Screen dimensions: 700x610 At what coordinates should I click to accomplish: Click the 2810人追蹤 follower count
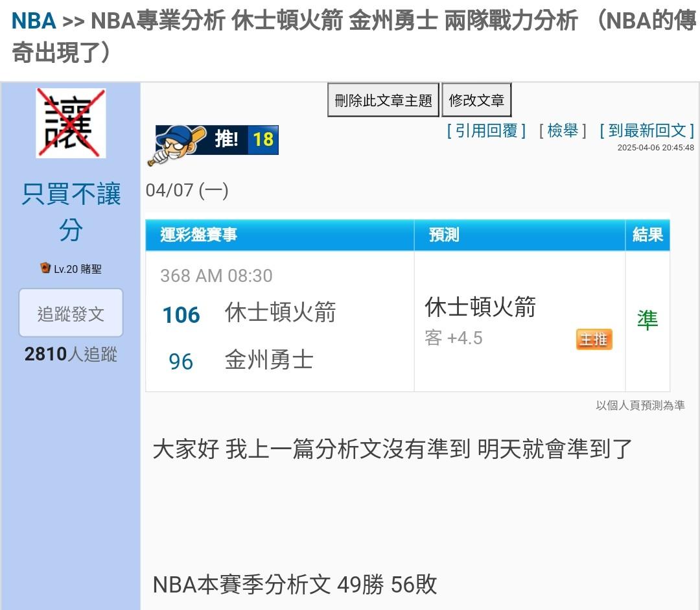pos(71,354)
